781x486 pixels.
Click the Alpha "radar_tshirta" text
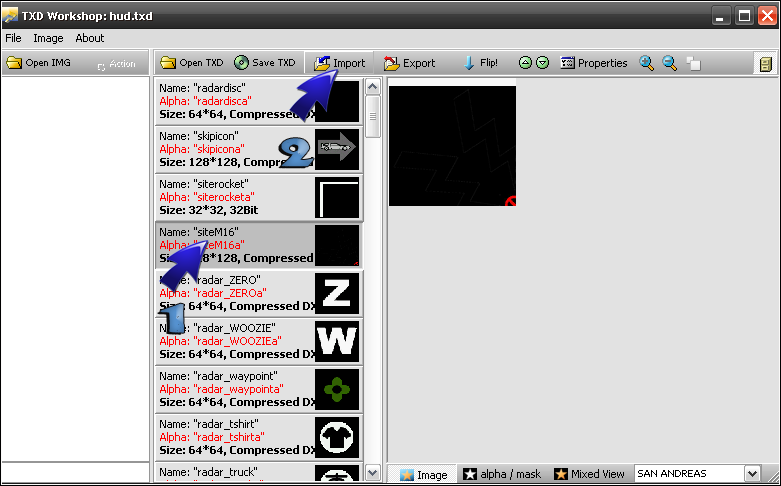coord(212,437)
